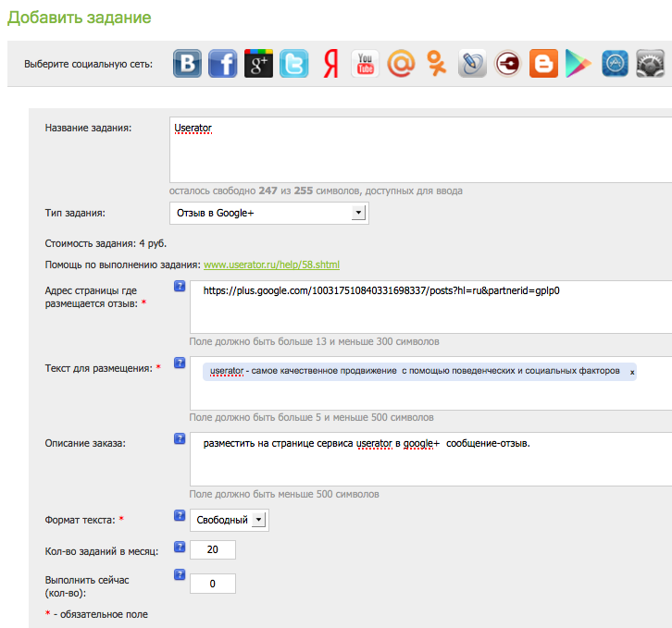Click the 'Тип задания:' label

[x=75, y=213]
